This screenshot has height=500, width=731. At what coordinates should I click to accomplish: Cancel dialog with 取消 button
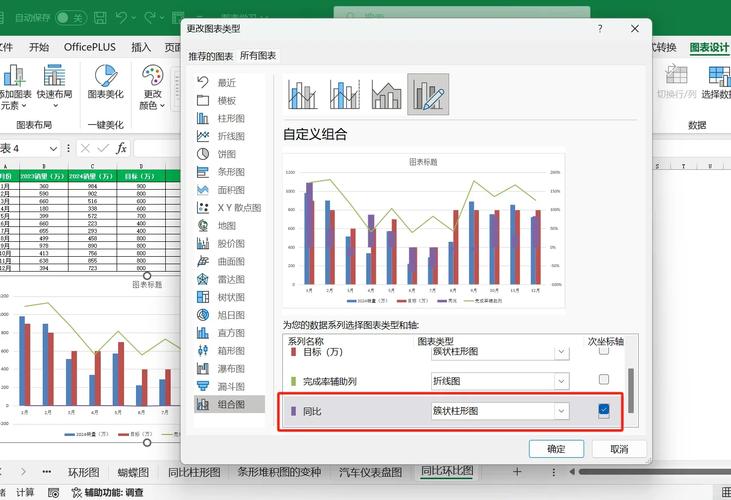tap(619, 449)
